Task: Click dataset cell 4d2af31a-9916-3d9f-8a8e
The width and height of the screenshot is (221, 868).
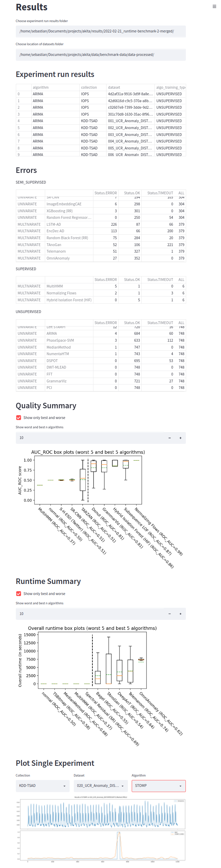Action: pyautogui.click(x=130, y=94)
